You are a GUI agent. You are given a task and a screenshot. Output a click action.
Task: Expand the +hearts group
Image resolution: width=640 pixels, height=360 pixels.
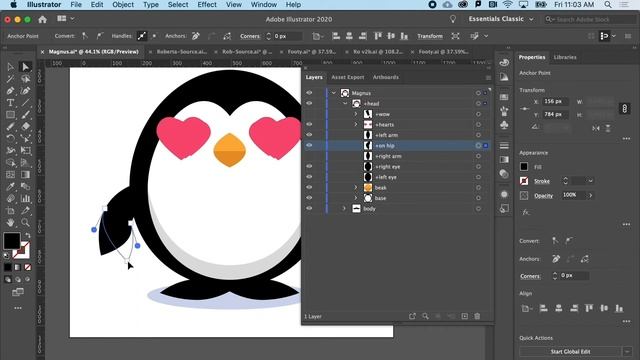tap(356, 124)
